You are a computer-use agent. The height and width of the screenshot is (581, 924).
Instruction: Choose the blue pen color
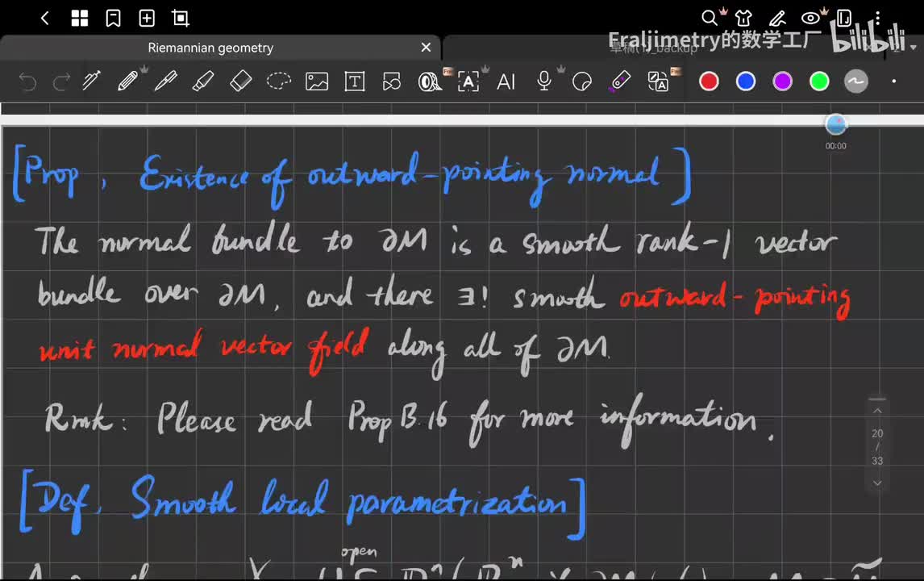pyautogui.click(x=746, y=82)
